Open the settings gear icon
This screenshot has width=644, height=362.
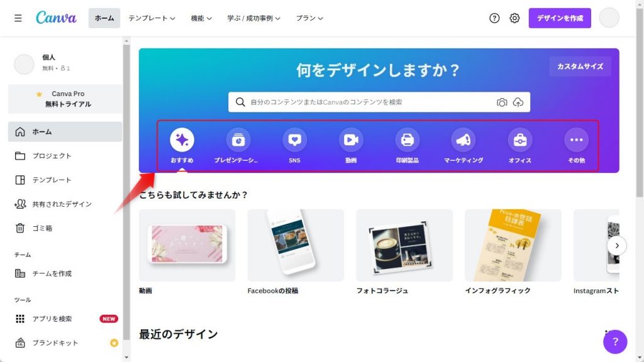[x=514, y=18]
